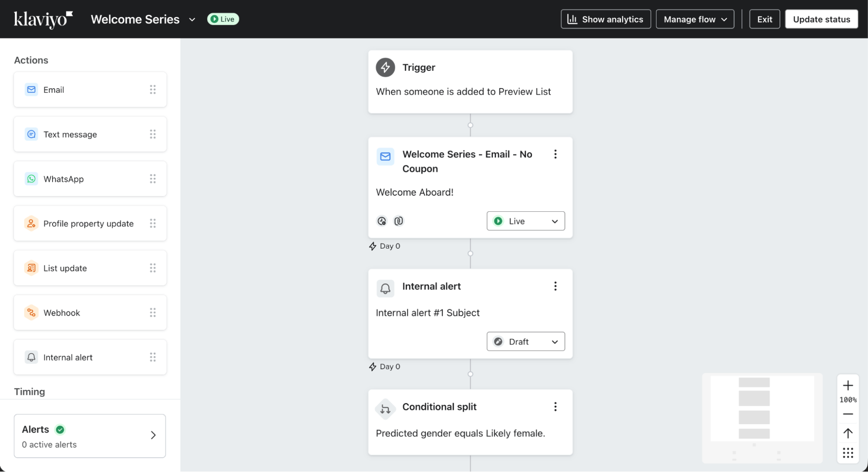This screenshot has height=472, width=868.
Task: Open the Internal alert three-dot menu
Action: click(x=555, y=286)
